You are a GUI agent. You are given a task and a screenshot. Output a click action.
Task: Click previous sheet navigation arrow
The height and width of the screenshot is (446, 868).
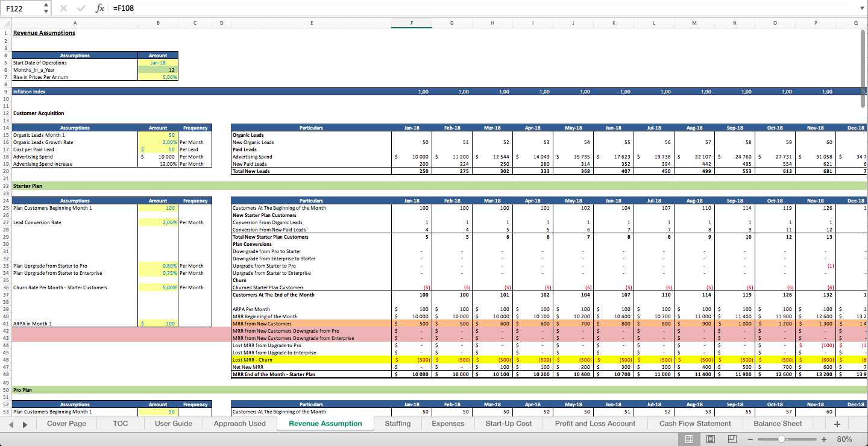pos(10,424)
